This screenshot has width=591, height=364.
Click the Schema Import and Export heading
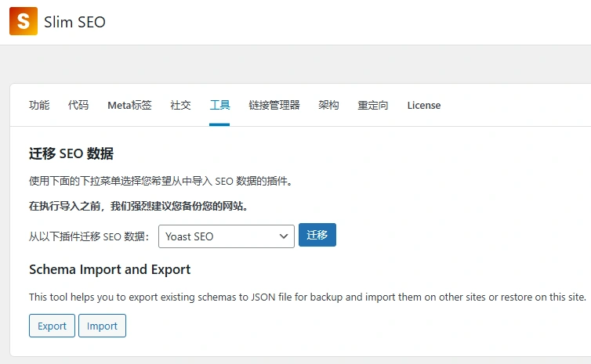point(110,269)
